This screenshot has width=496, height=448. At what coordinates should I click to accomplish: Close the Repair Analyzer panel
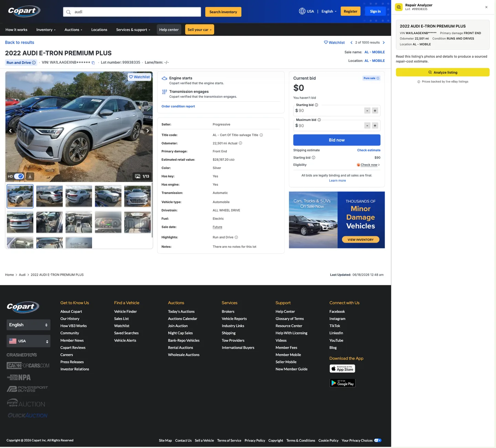486,7
